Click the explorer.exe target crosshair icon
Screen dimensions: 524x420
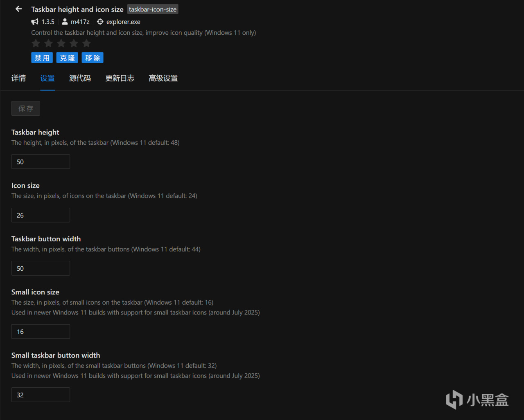100,22
